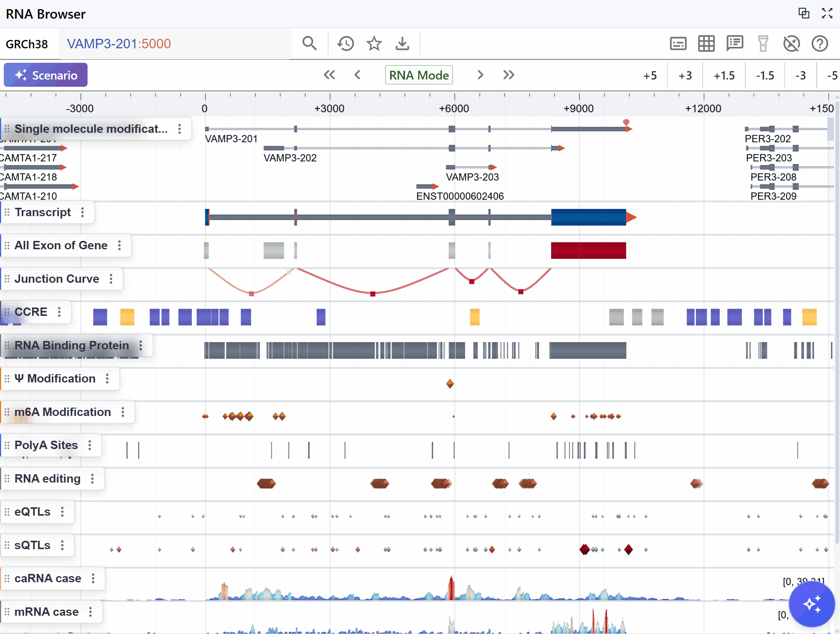Click the red exon block

coord(588,250)
